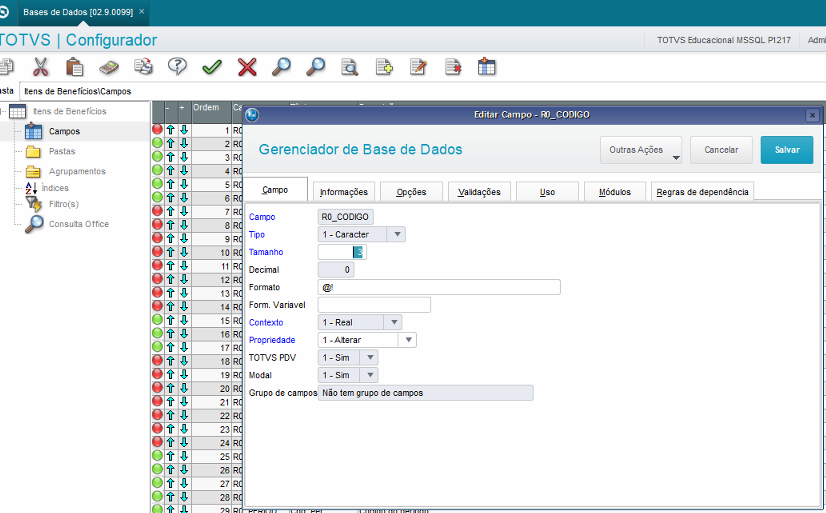Click the Formato input field
This screenshot has height=513, width=826.
(x=439, y=288)
